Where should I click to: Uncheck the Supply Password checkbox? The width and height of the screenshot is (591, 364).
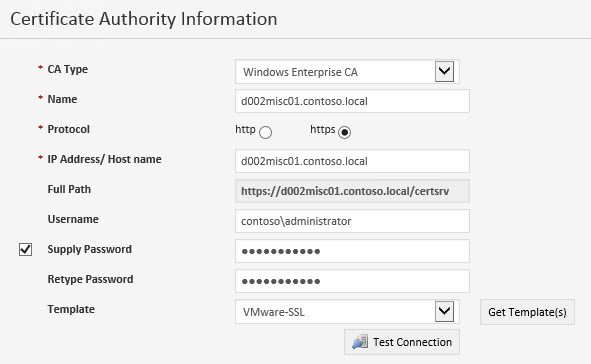pyautogui.click(x=25, y=249)
